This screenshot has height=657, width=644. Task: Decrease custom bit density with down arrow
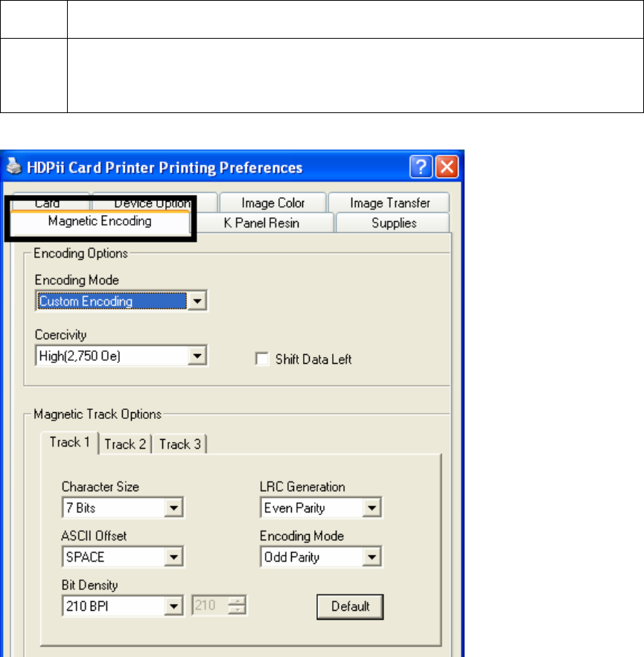(x=237, y=610)
